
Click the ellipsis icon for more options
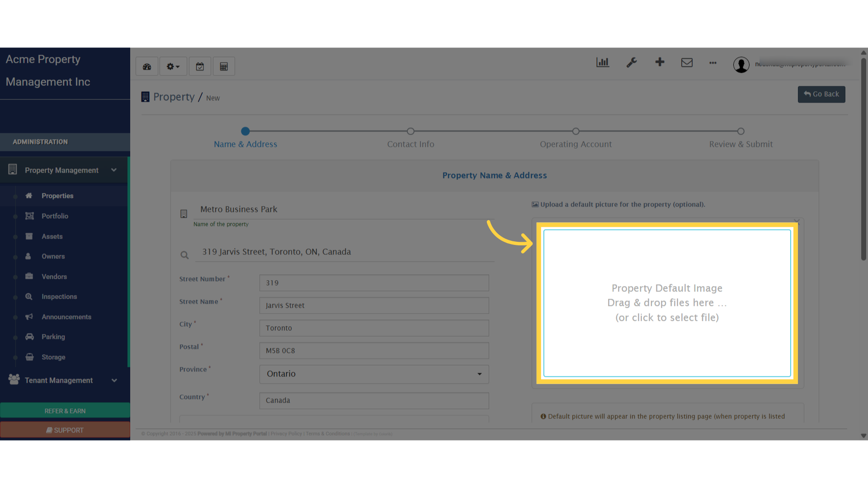(713, 63)
